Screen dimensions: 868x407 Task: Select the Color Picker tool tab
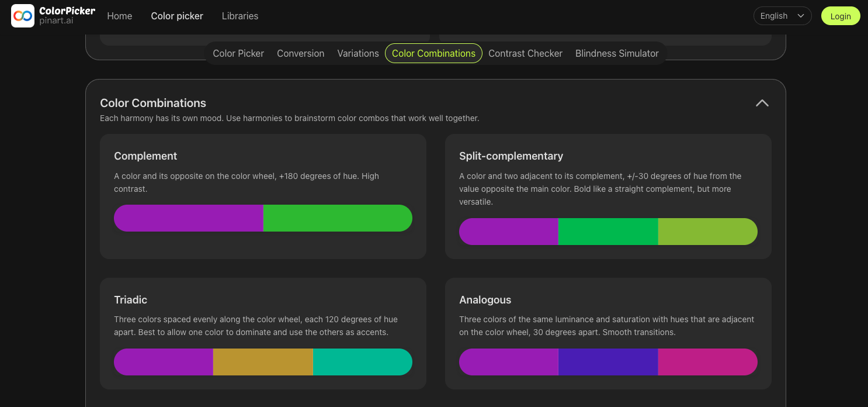(238, 53)
